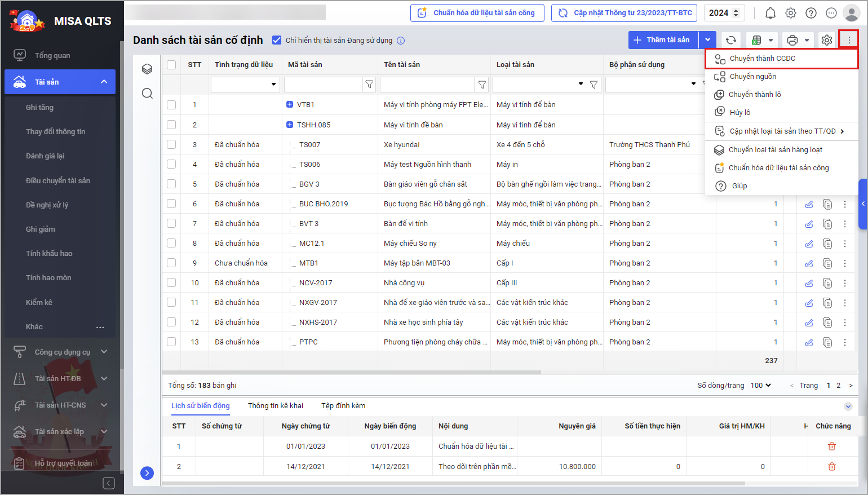The width and height of the screenshot is (868, 495).
Task: Open the rows-per-page dropdown showing 100
Action: pos(760,386)
